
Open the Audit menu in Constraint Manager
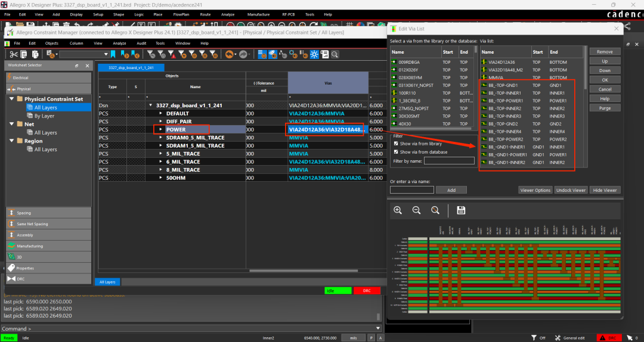(141, 43)
